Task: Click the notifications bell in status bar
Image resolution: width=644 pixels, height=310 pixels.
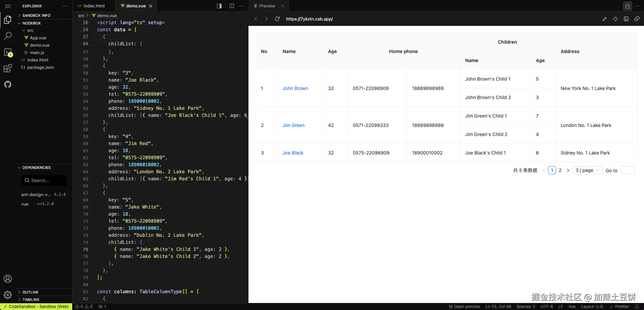Action: (637, 307)
